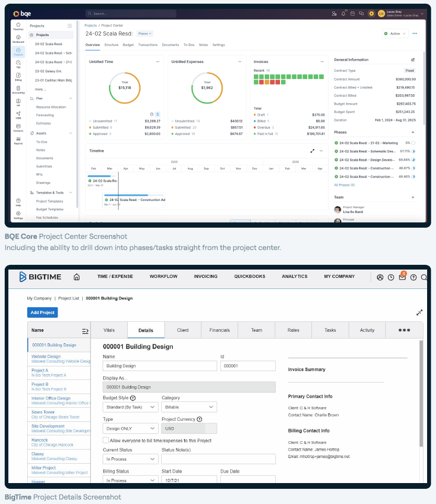Open the BQE chat messages icon

361,14
